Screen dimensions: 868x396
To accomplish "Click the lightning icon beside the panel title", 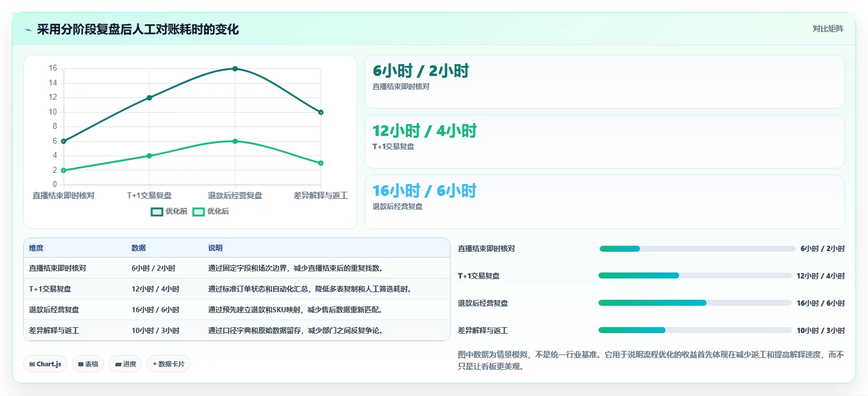I will [28, 30].
